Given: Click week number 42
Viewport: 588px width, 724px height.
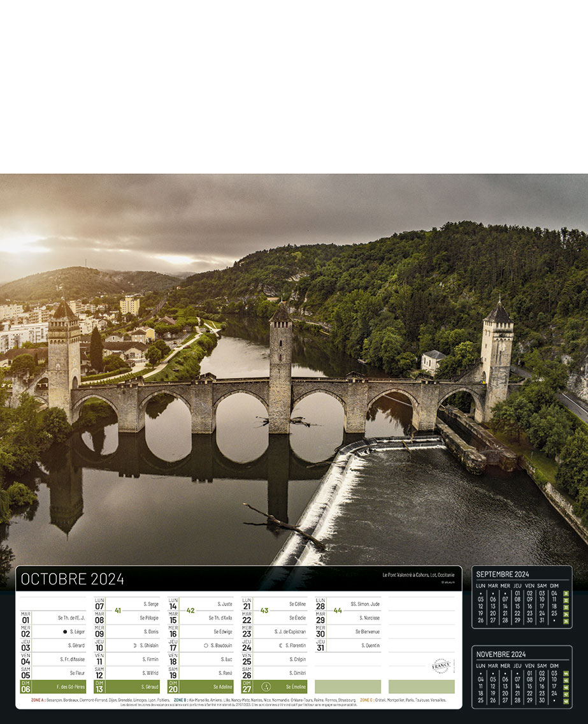Looking at the screenshot, I should (x=190, y=611).
